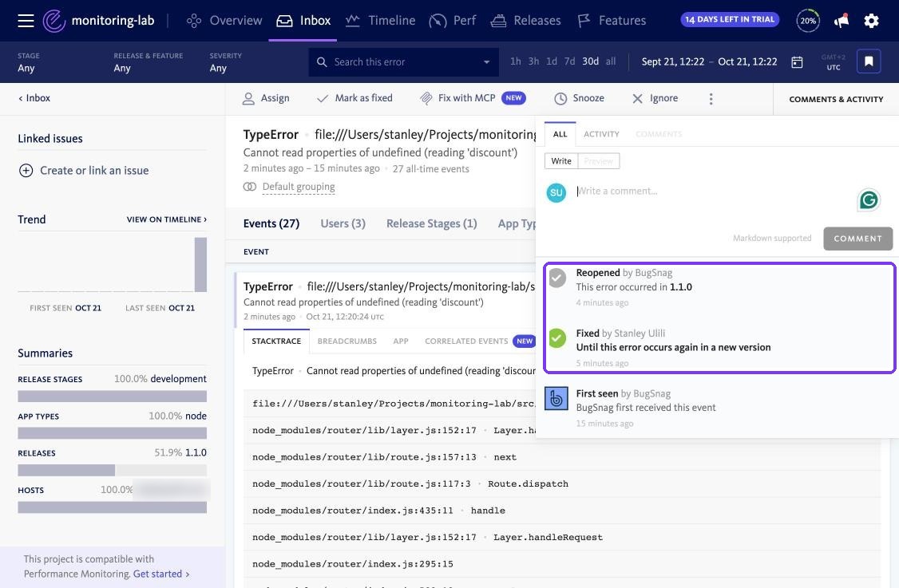Select the 1h time range

tap(516, 61)
